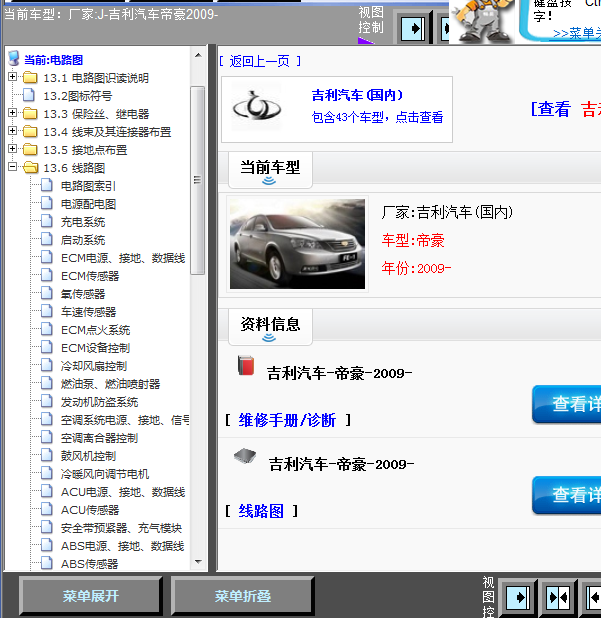Click the page icon beside ECM传感器
Screen dimensions: 601x618
coord(47,275)
